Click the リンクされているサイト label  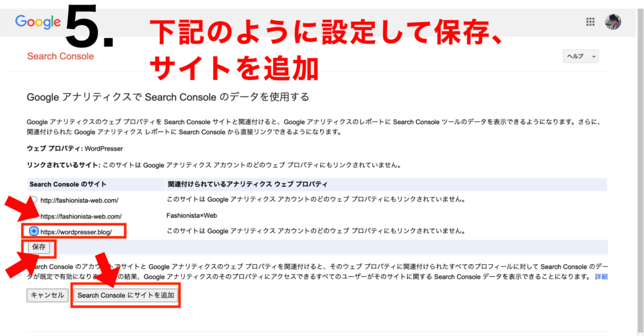point(64,165)
